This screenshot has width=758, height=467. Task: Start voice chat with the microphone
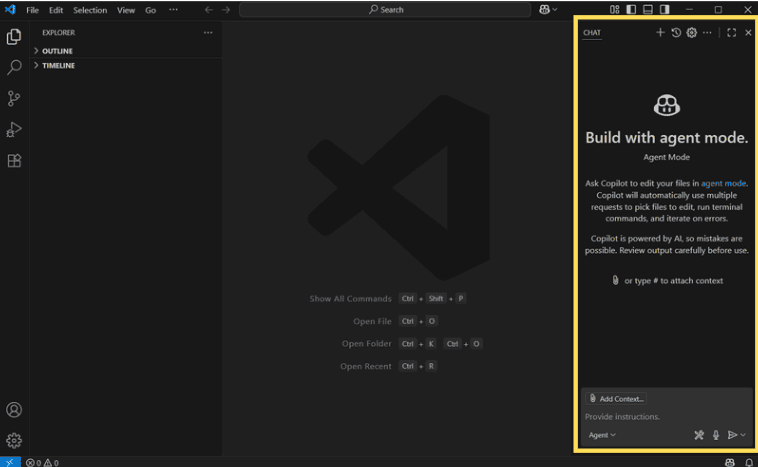click(x=716, y=435)
